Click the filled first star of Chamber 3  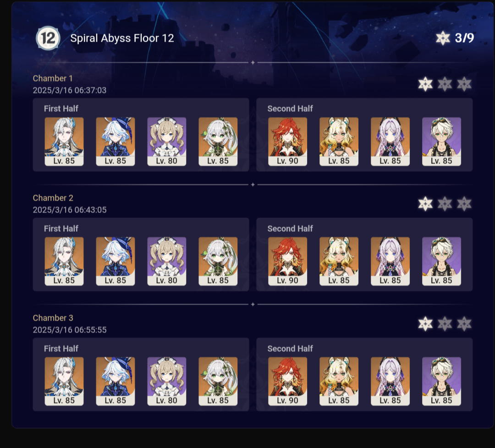425,324
